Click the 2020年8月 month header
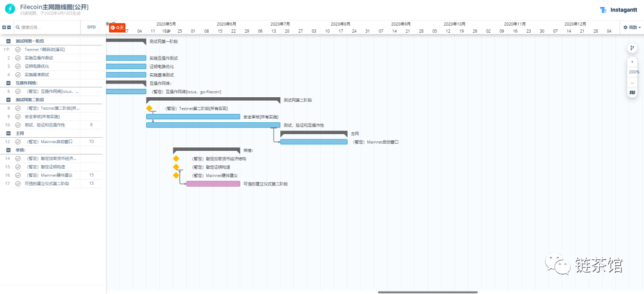Image resolution: width=644 pixels, height=294 pixels. click(x=340, y=24)
